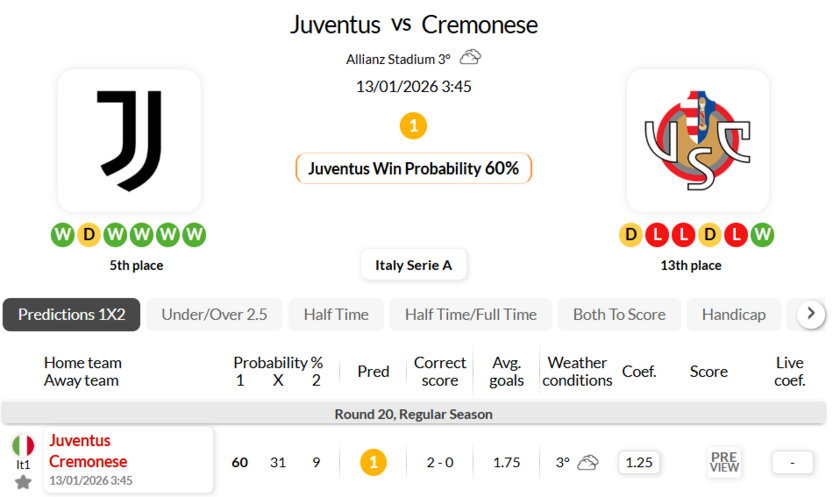Image resolution: width=840 pixels, height=497 pixels.
Task: Click the prediction 1 circle in table row
Action: 373,462
